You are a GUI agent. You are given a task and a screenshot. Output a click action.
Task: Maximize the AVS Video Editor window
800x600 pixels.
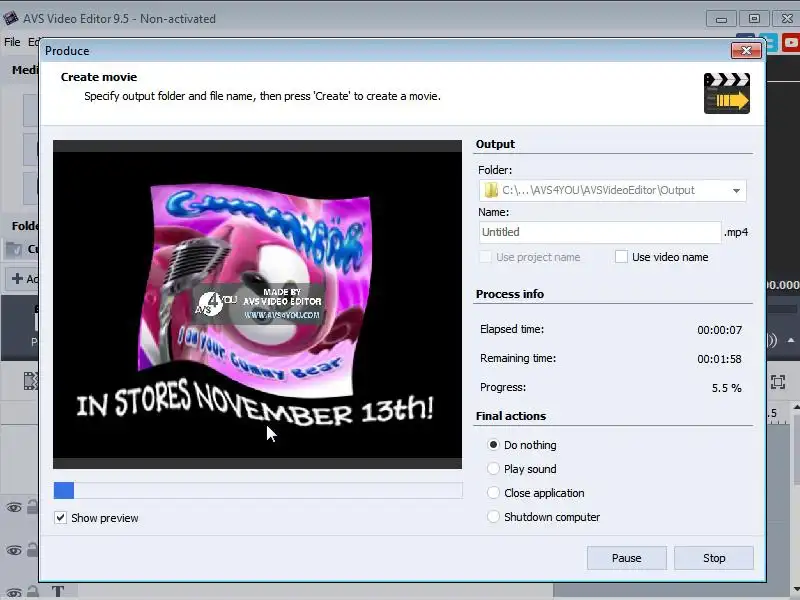[x=754, y=19]
